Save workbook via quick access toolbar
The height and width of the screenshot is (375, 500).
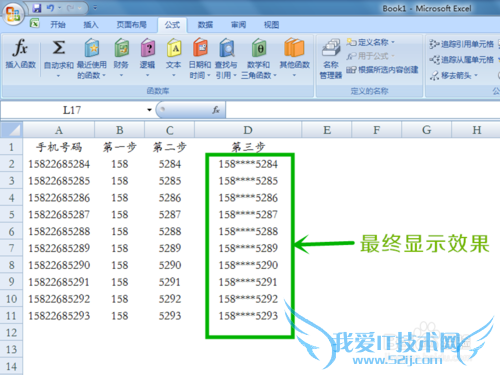tap(37, 8)
